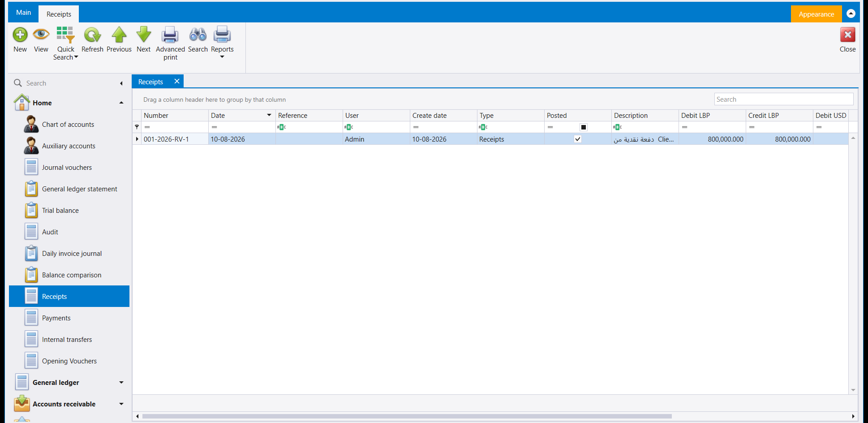Click the Admin user cell

(x=376, y=139)
